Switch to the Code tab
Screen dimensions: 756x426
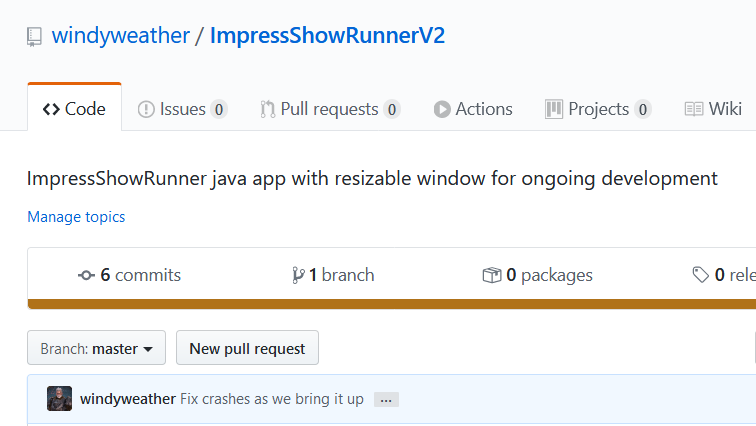pyautogui.click(x=74, y=109)
